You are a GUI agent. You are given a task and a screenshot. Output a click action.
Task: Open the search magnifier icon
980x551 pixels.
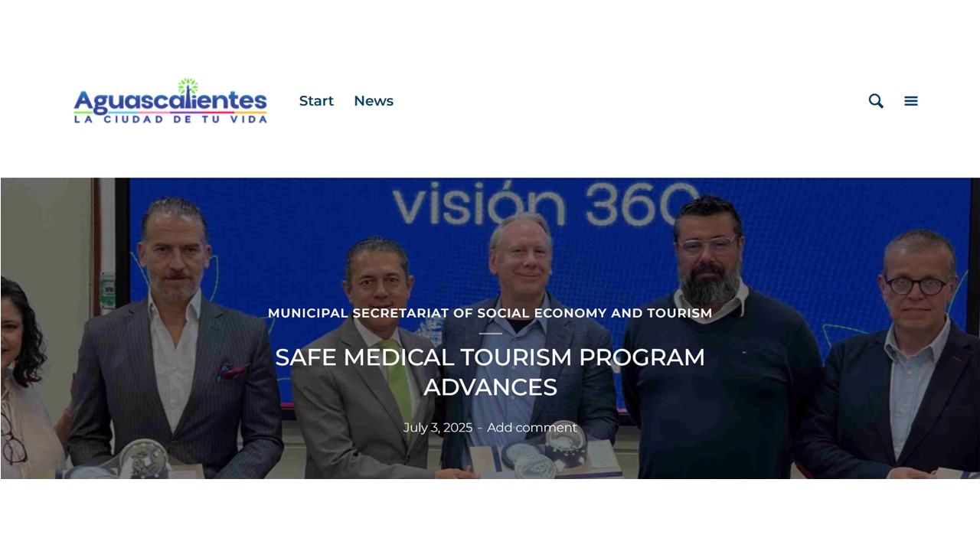876,101
